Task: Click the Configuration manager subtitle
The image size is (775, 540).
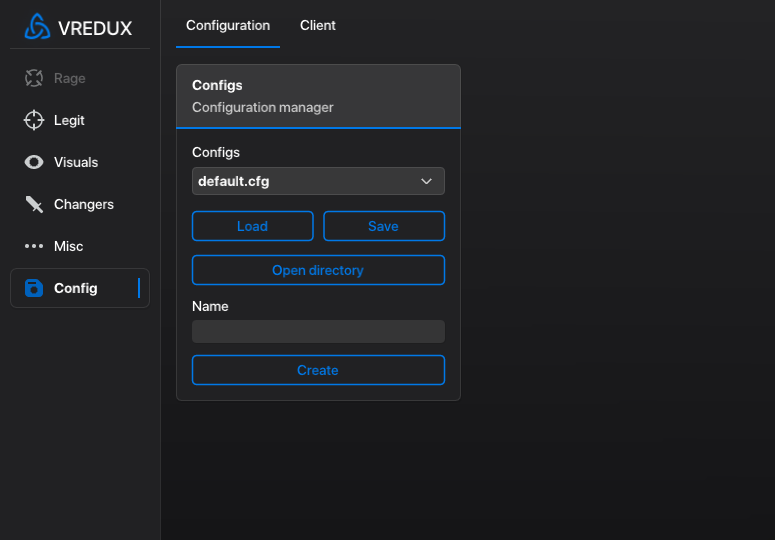Action: click(x=263, y=107)
